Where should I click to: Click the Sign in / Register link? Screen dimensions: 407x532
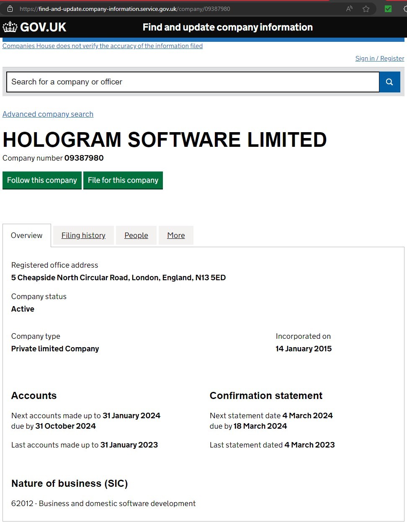click(x=380, y=59)
